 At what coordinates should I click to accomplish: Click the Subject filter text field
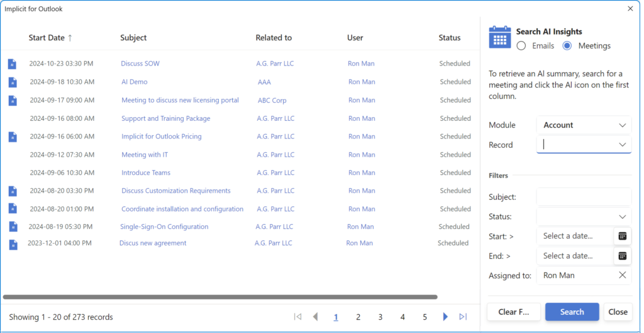coord(583,197)
